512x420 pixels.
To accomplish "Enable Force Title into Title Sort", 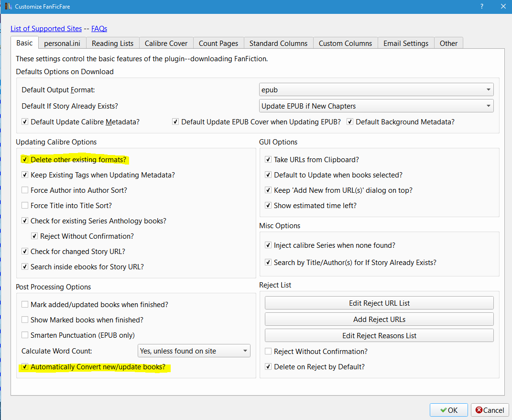I will (25, 205).
